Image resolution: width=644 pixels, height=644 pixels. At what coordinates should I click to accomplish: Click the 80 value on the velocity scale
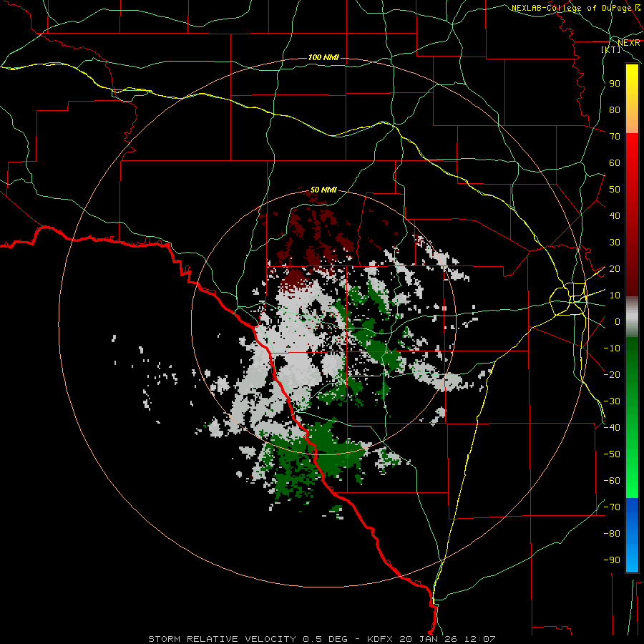click(x=615, y=110)
